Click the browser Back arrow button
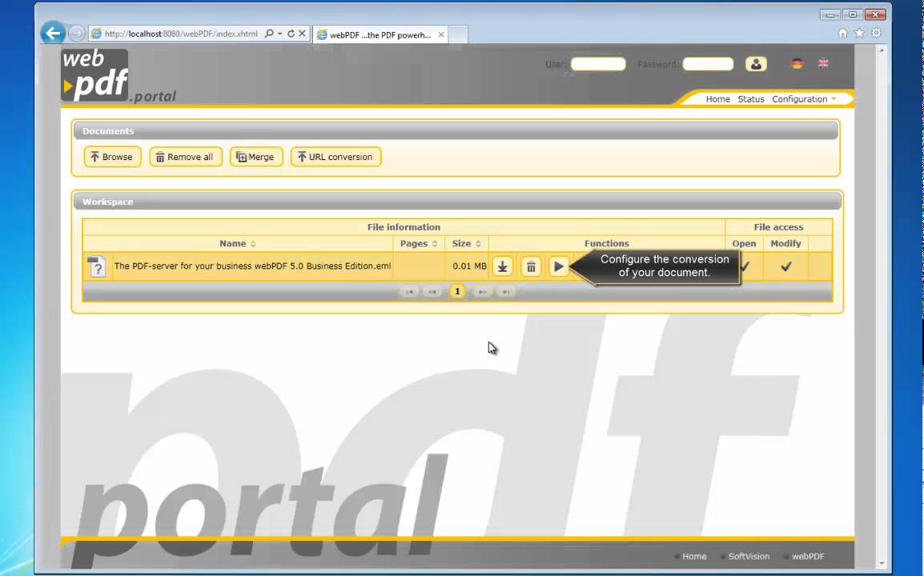The image size is (924, 576). point(53,33)
